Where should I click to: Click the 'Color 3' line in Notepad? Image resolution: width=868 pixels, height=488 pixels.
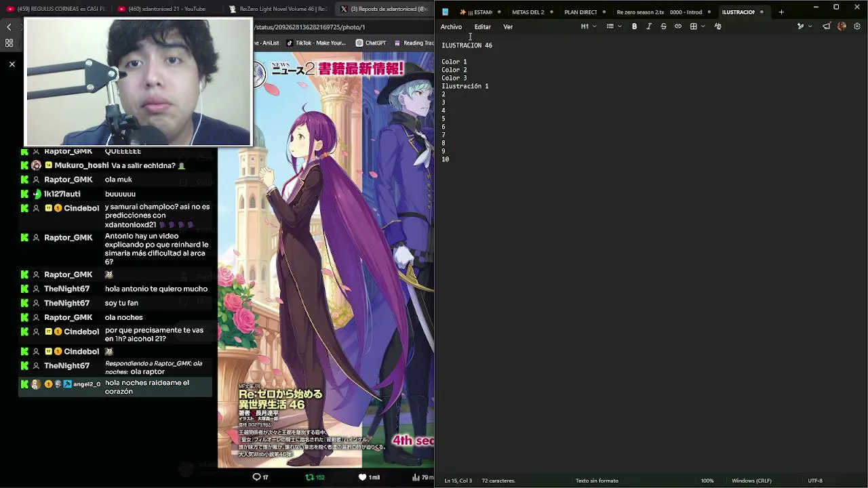tap(454, 78)
